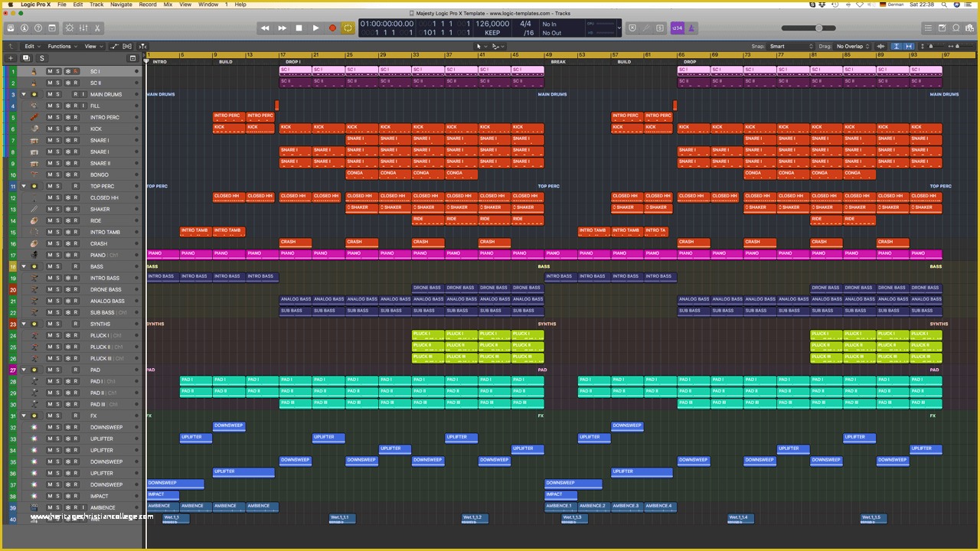Collapse the MAIN DRUMS track stack
This screenshot has width=980, height=551.
click(x=24, y=94)
